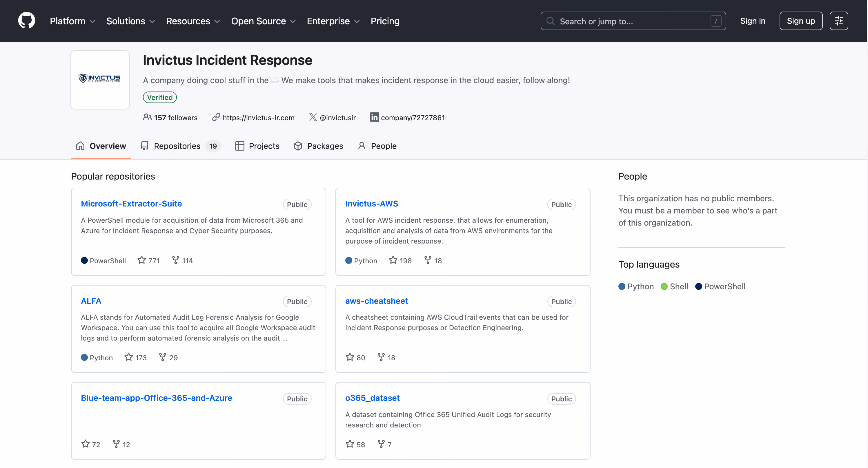
Task: Click the organization name Invictus Incident Response
Action: click(228, 60)
